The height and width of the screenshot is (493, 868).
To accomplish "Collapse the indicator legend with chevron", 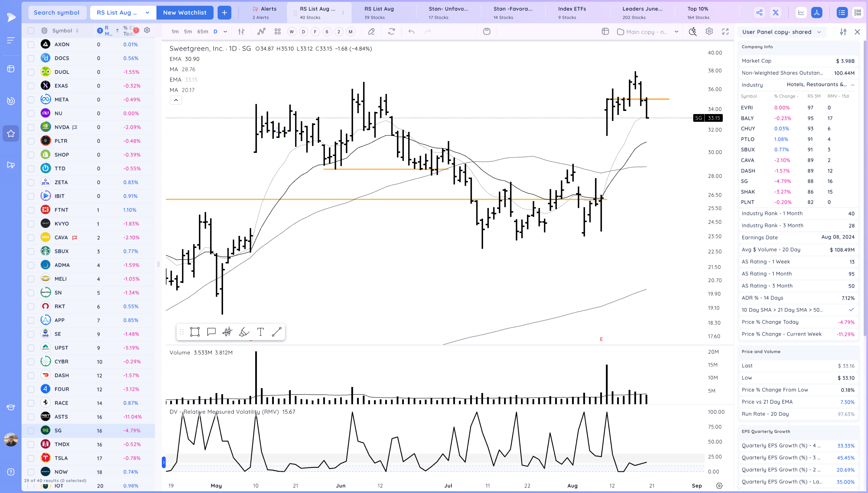I will pyautogui.click(x=176, y=100).
